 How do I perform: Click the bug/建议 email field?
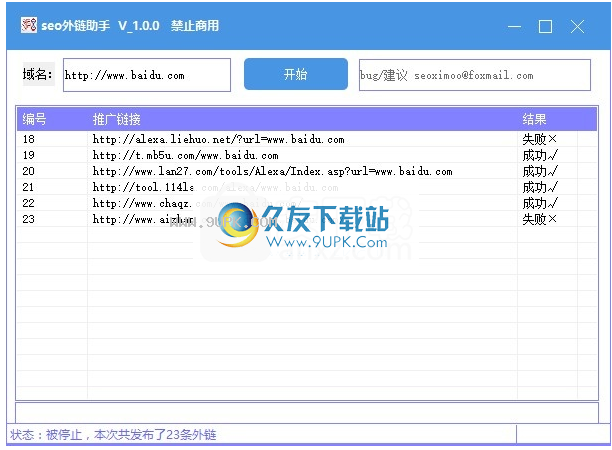[x=475, y=75]
